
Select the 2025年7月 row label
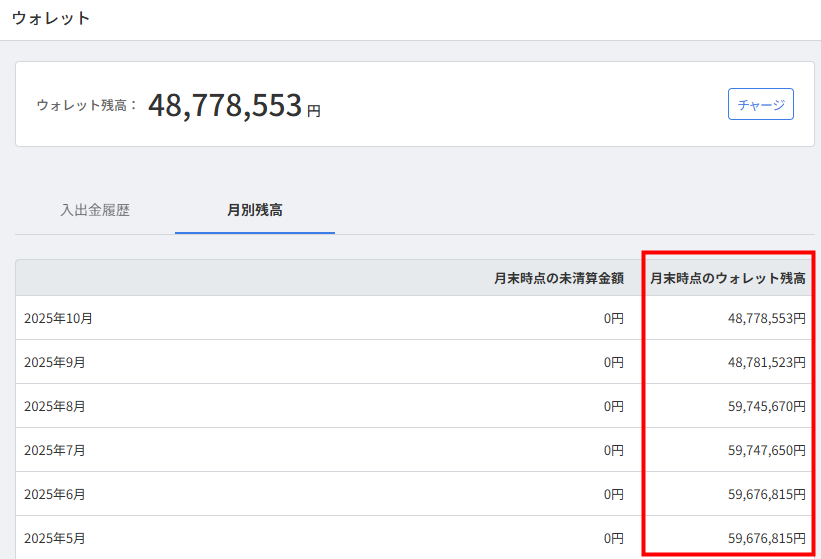point(55,451)
